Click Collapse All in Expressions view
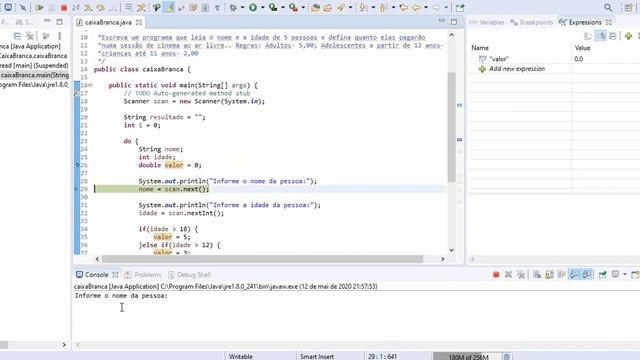 pos(613,36)
